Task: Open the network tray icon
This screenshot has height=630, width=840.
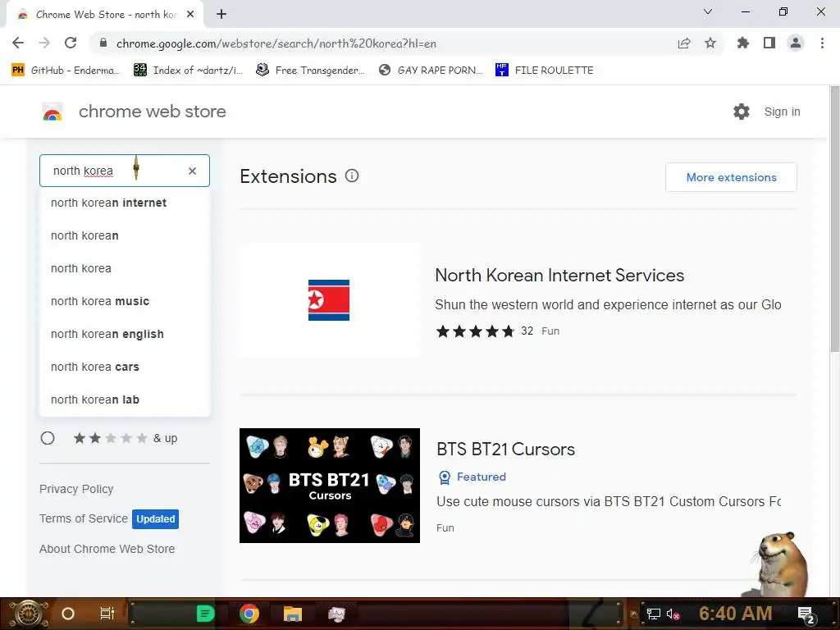Action: (x=654, y=614)
